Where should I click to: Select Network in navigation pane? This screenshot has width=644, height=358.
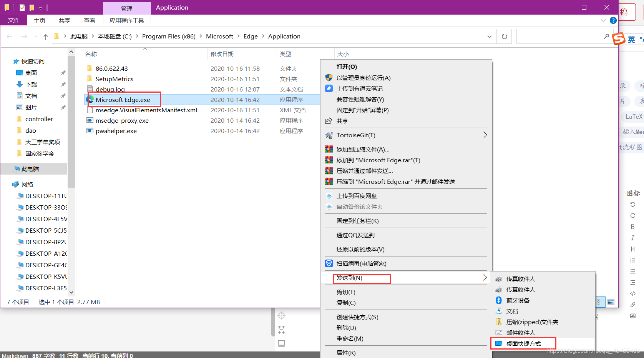pos(27,184)
